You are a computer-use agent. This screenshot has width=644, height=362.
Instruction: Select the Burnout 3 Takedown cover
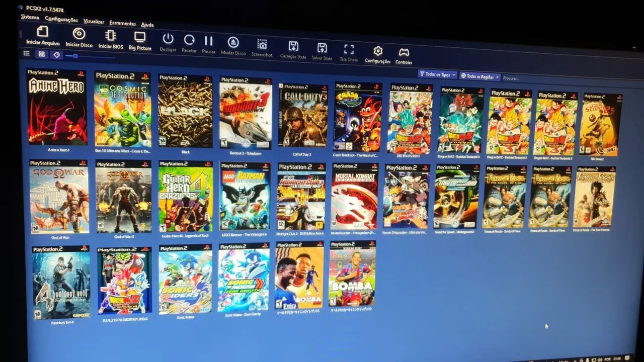click(x=246, y=113)
